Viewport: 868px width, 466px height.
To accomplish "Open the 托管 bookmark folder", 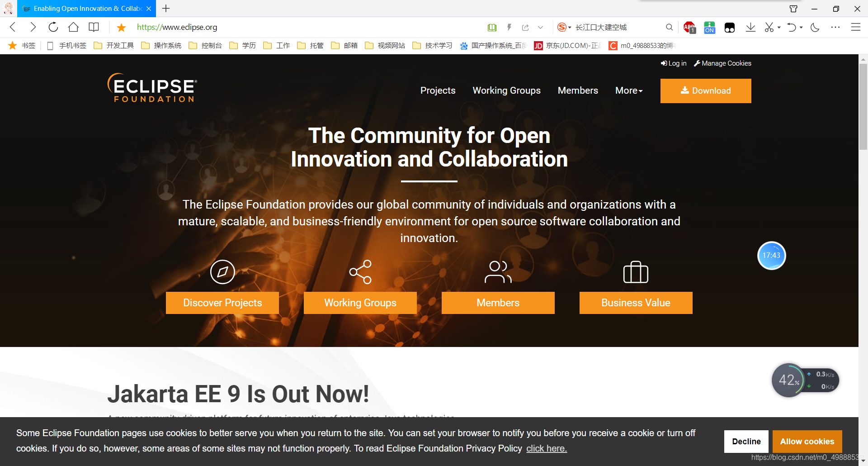I will [311, 46].
